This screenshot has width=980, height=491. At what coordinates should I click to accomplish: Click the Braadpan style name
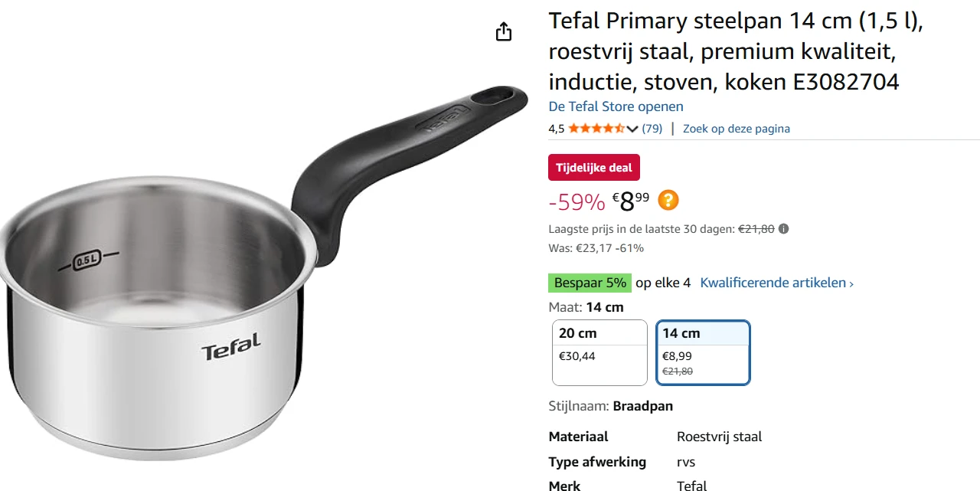click(642, 406)
